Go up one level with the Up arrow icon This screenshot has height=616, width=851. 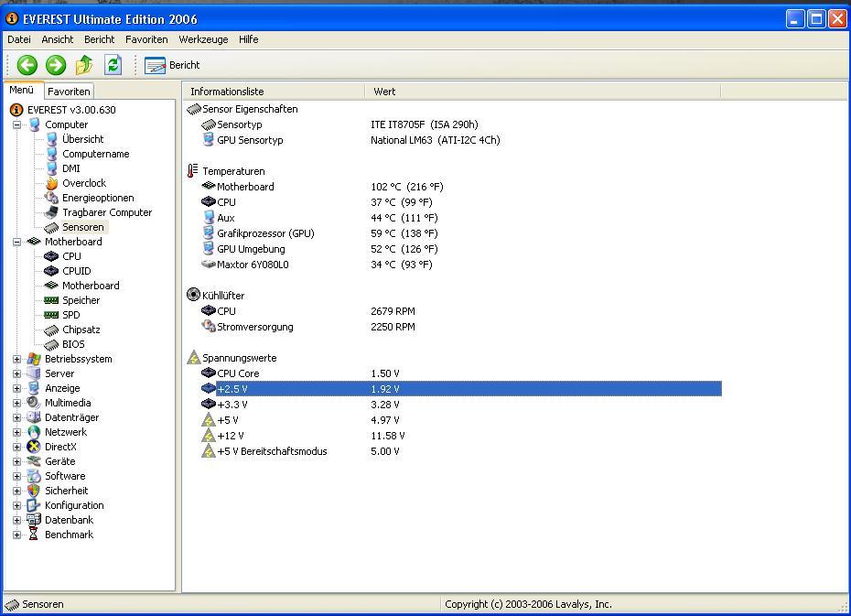pyautogui.click(x=84, y=65)
